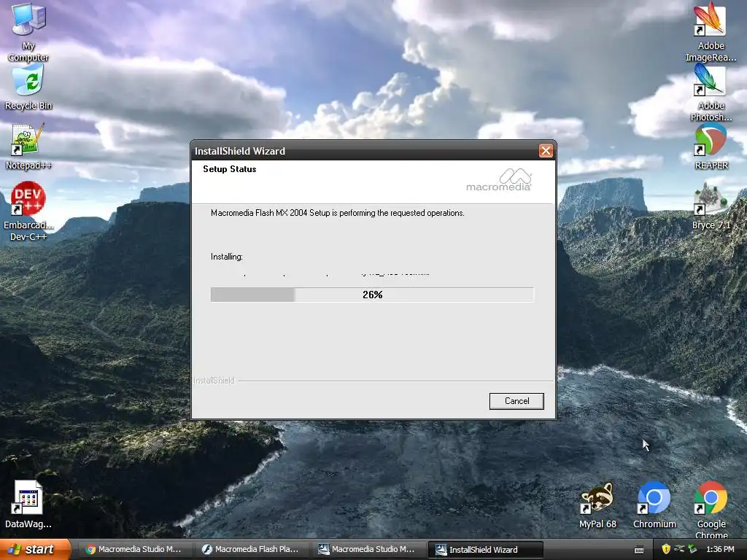Click the 'Installing:' label

[x=227, y=257]
